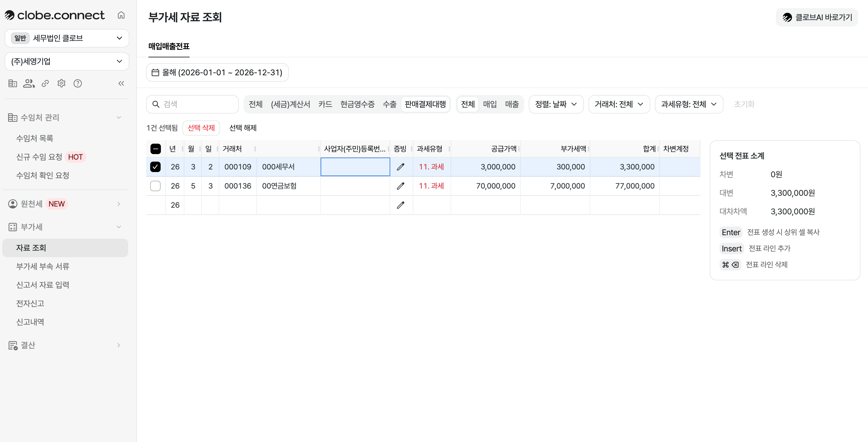
Task: Open the client building icon in sidebar toolbar
Action: pos(12,83)
